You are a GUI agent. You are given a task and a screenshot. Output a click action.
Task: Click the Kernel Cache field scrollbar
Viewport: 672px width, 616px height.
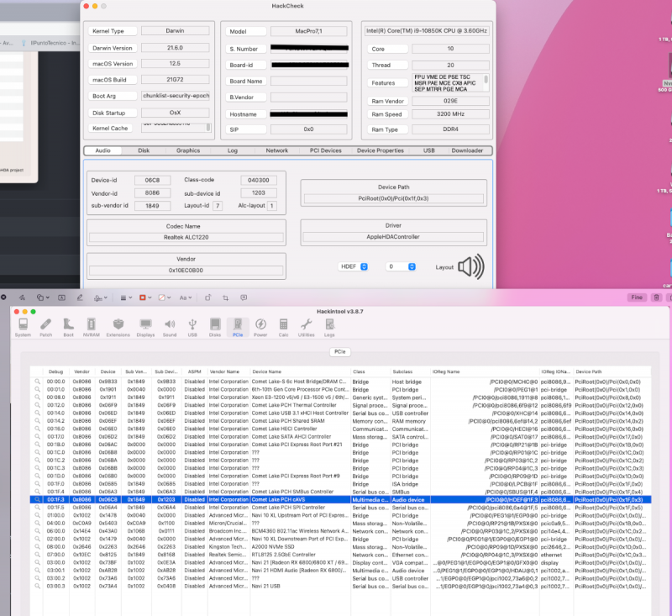click(208, 127)
